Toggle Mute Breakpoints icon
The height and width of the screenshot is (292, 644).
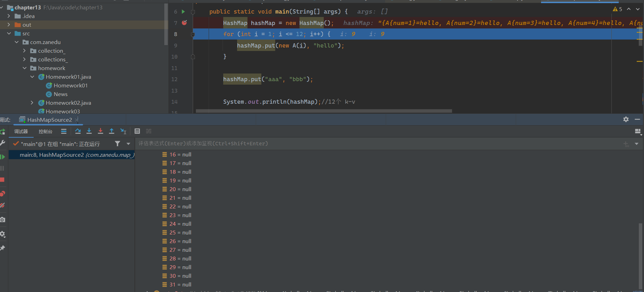click(x=2, y=205)
